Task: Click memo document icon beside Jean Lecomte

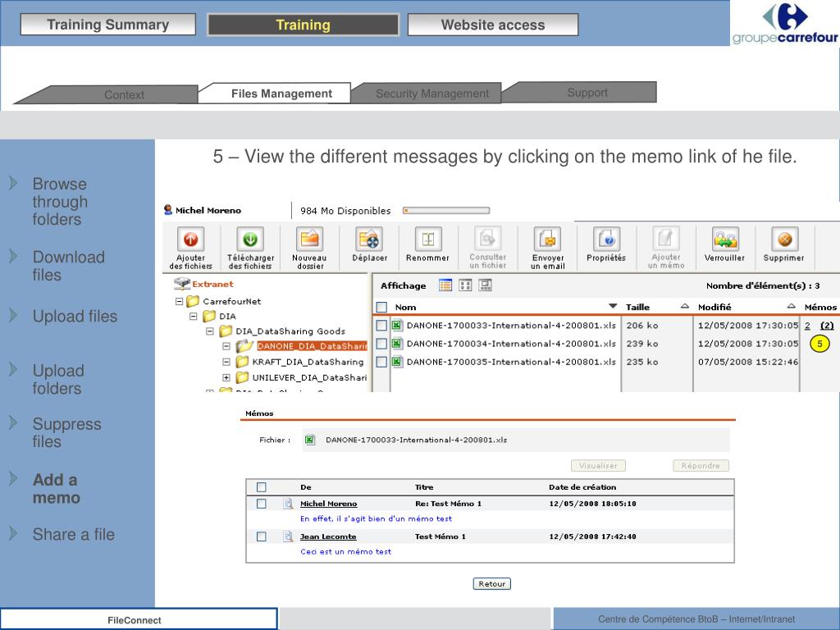Action: click(x=288, y=536)
